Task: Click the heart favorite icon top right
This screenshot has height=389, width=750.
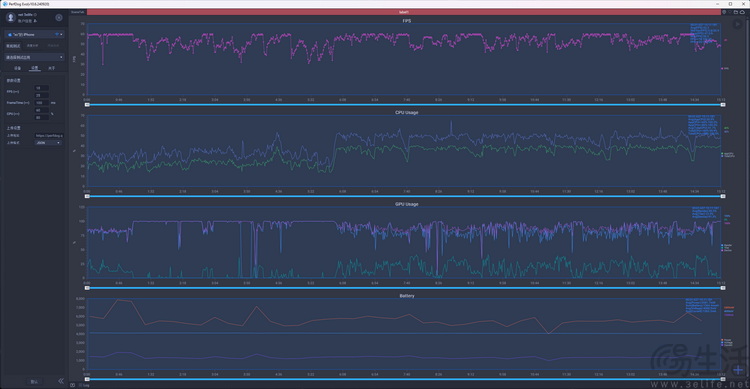Action: [730, 12]
